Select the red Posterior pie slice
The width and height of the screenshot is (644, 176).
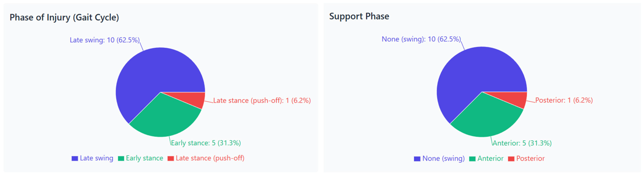[516, 99]
